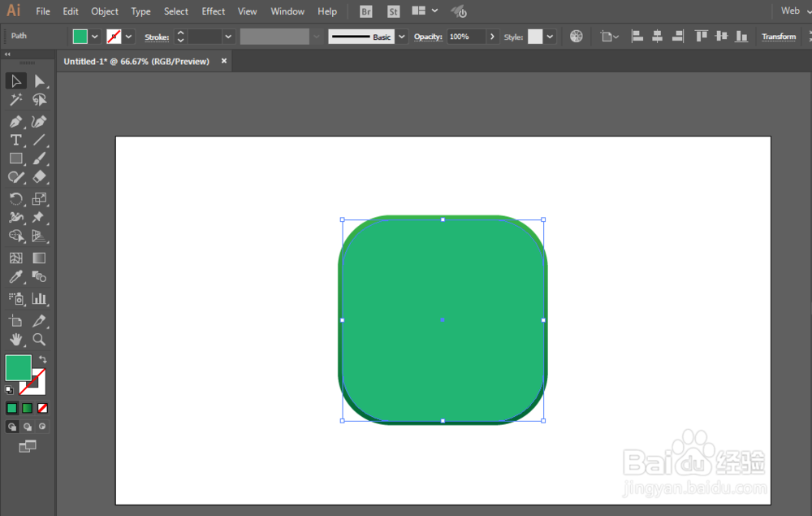Expand stroke weight dropdown

click(x=228, y=37)
